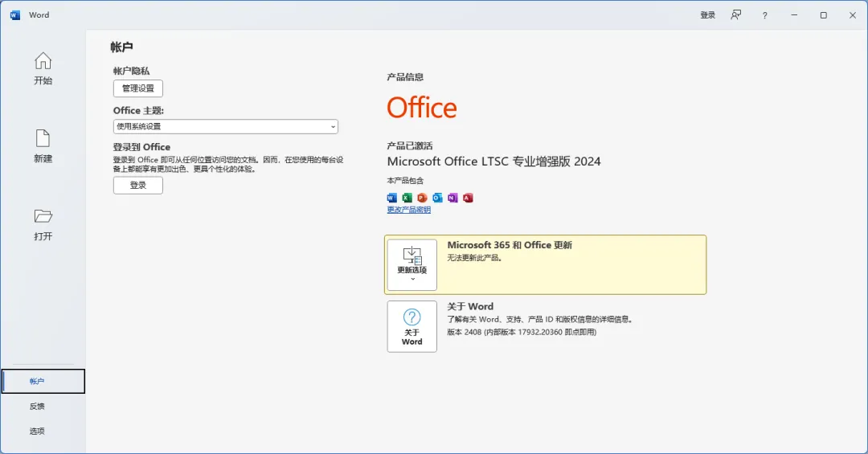Select the version text 版本 2408
868x454 pixels.
pyautogui.click(x=464, y=332)
